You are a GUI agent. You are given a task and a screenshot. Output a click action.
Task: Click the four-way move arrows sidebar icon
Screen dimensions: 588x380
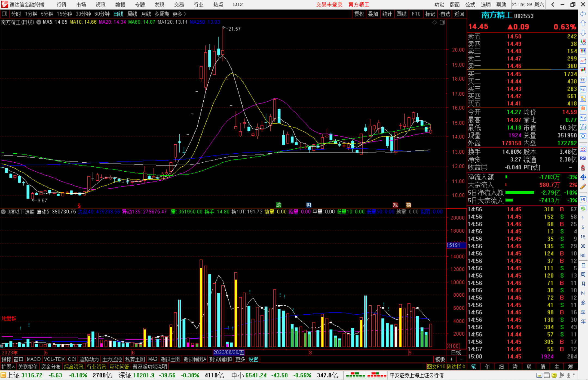583,177
